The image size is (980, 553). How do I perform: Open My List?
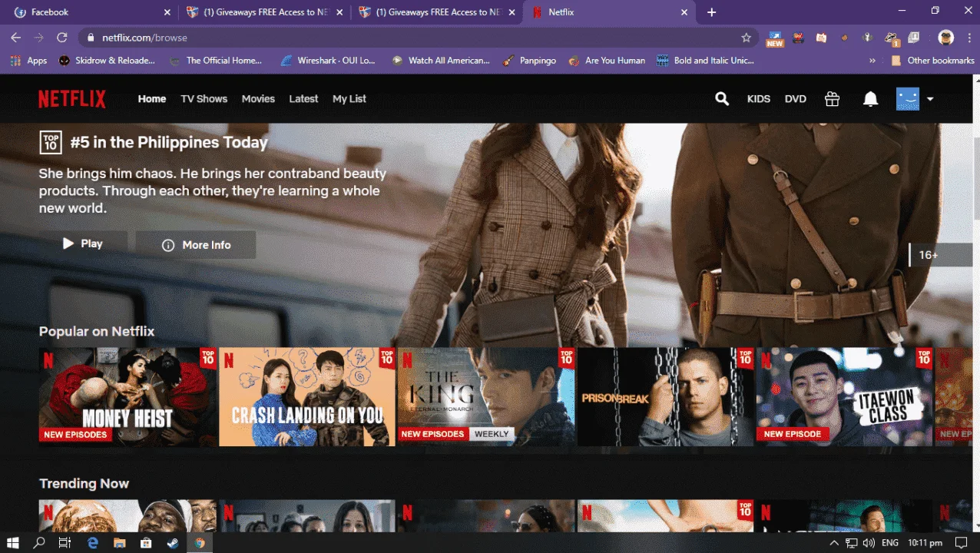[x=349, y=98]
